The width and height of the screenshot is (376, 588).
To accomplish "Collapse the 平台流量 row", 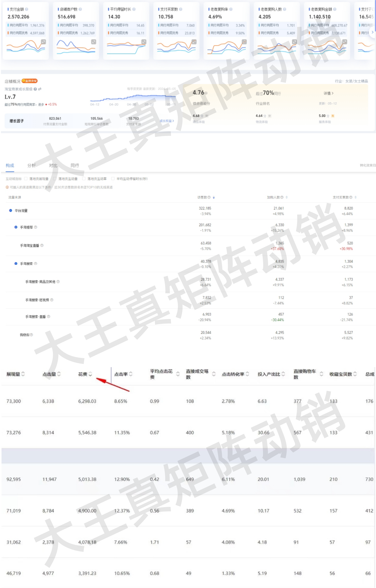I will 11,211.
